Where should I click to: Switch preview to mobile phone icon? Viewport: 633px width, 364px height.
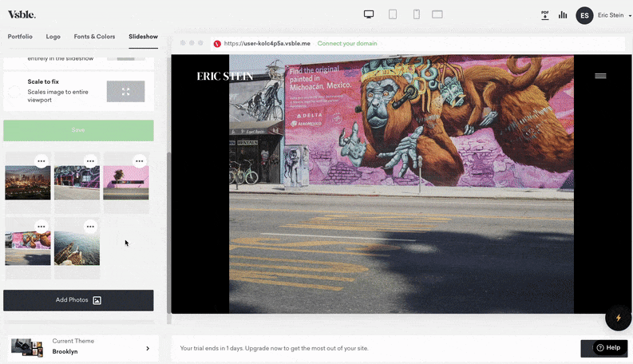pyautogui.click(x=416, y=14)
